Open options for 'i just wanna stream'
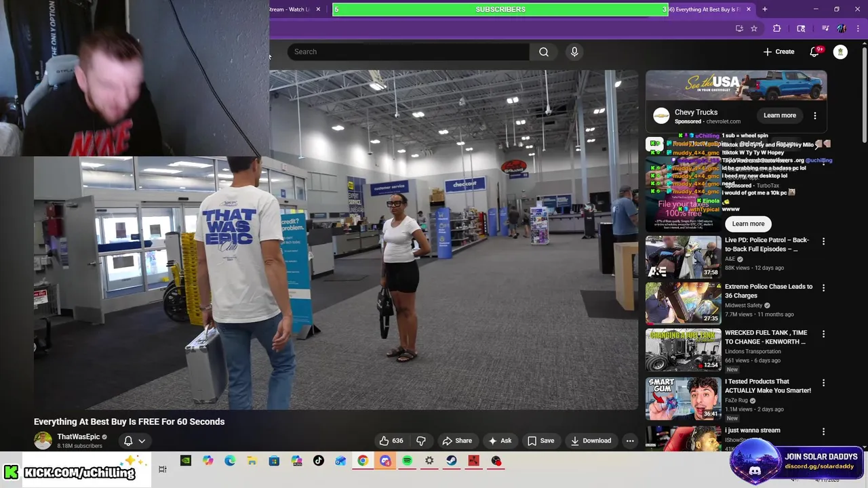868x488 pixels. (x=823, y=431)
